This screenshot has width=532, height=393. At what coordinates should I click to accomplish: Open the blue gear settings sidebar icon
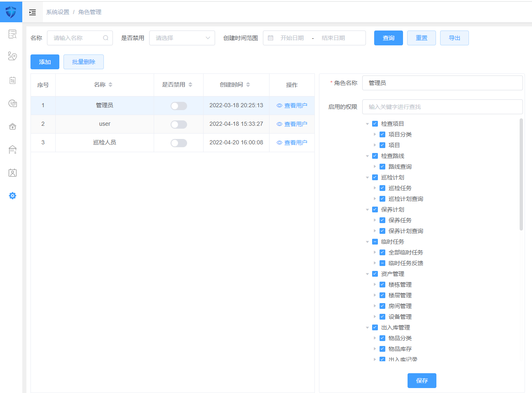(x=12, y=195)
